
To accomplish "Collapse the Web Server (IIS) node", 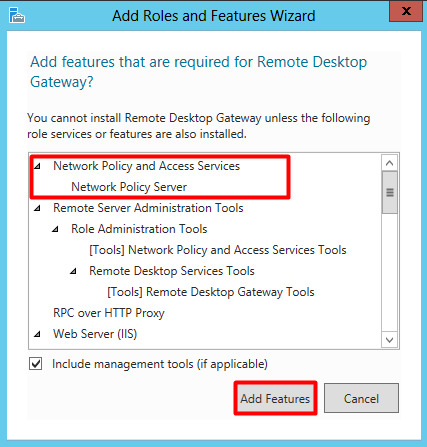I will pos(37,334).
